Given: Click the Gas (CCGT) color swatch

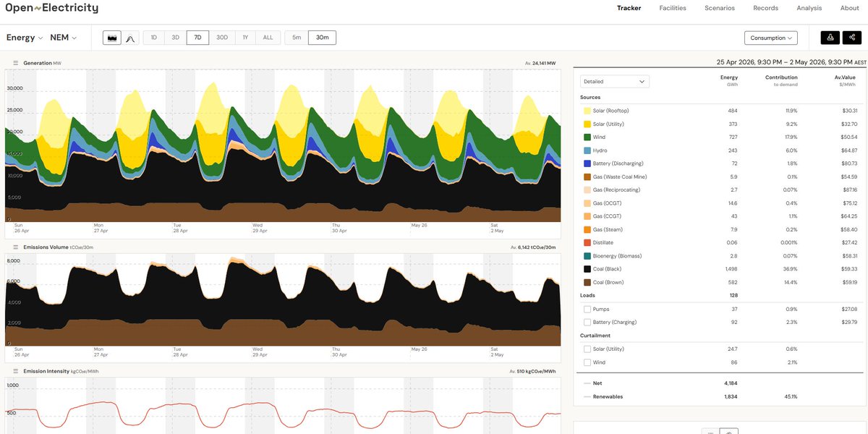Looking at the screenshot, I should pyautogui.click(x=587, y=216).
